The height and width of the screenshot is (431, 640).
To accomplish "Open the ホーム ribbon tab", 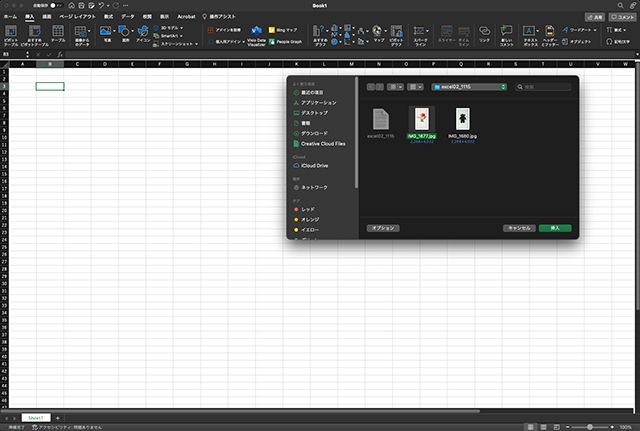I will (9, 17).
